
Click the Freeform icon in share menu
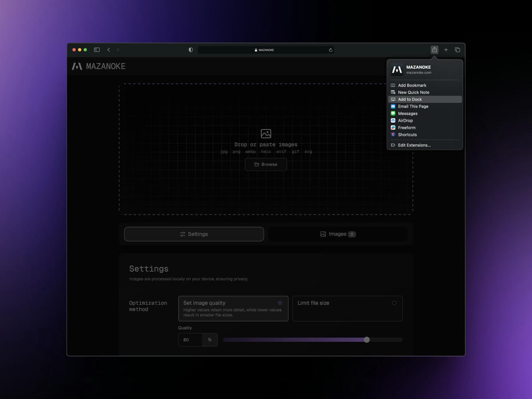pyautogui.click(x=392, y=127)
